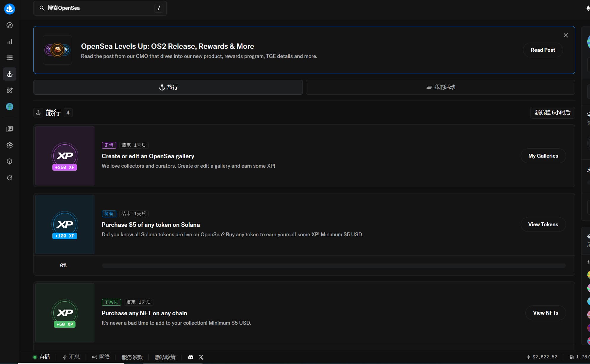Select the anchor Voyages sidebar icon
This screenshot has height=364, width=590.
pos(9,74)
